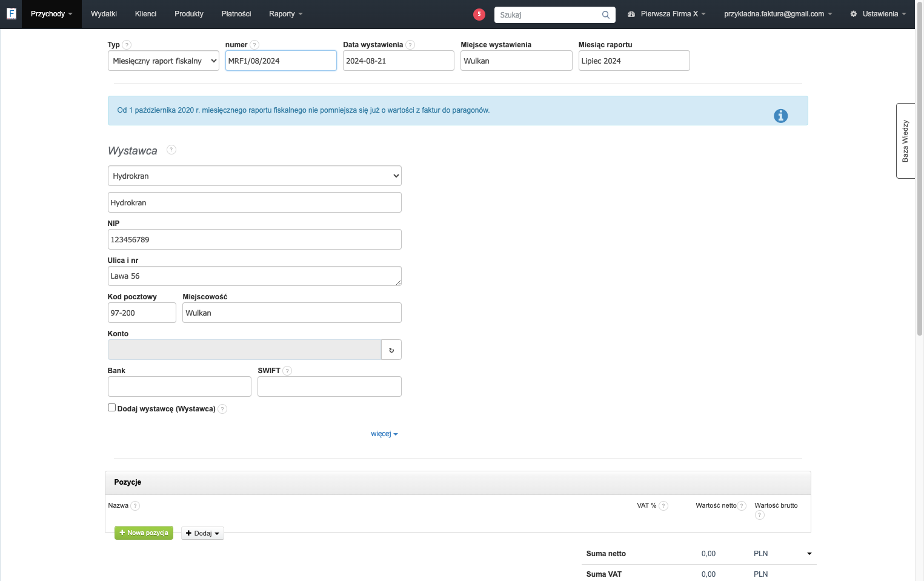Go to Produkty menu item
This screenshot has height=581, width=924.
point(189,14)
